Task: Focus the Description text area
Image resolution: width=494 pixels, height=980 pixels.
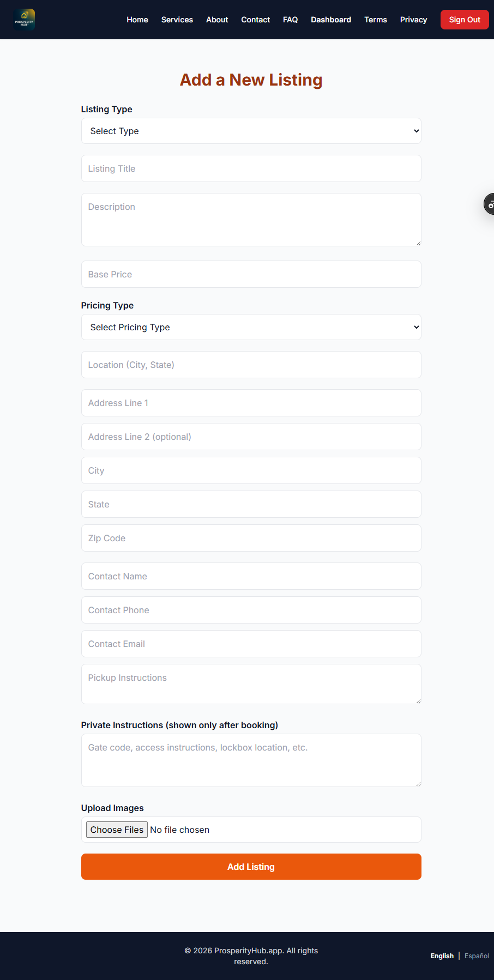Action: click(x=251, y=218)
